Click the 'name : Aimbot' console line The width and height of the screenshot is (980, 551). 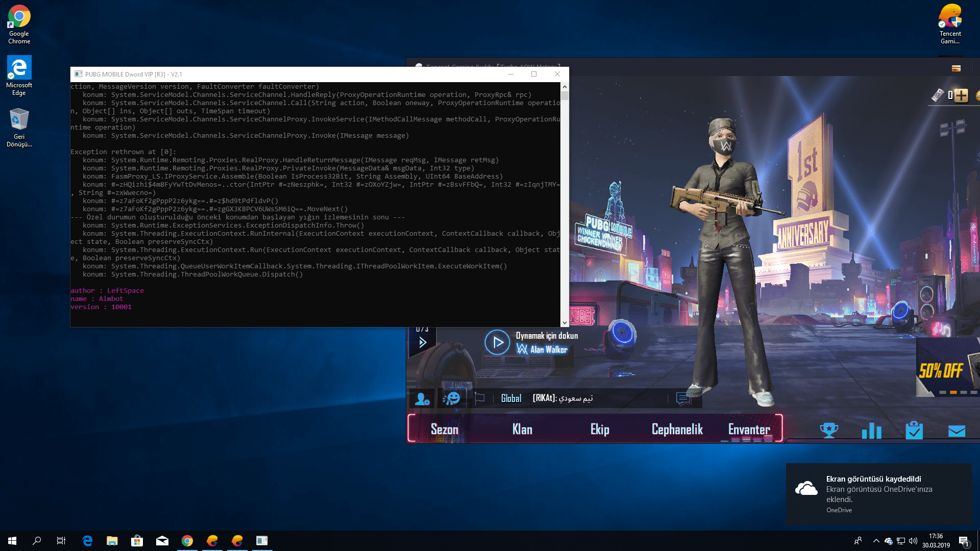(x=97, y=299)
